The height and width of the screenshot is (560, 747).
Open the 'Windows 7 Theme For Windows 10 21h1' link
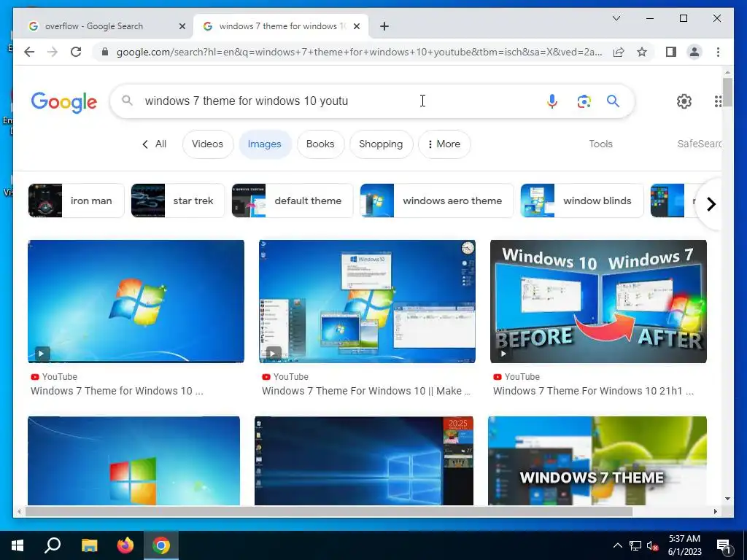(x=593, y=391)
